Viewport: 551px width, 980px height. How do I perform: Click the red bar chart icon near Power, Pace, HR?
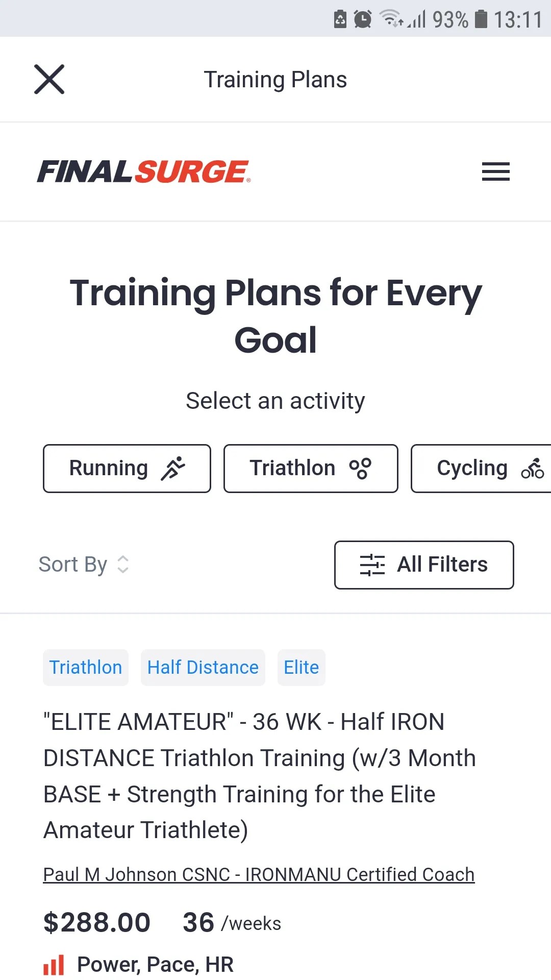54,964
